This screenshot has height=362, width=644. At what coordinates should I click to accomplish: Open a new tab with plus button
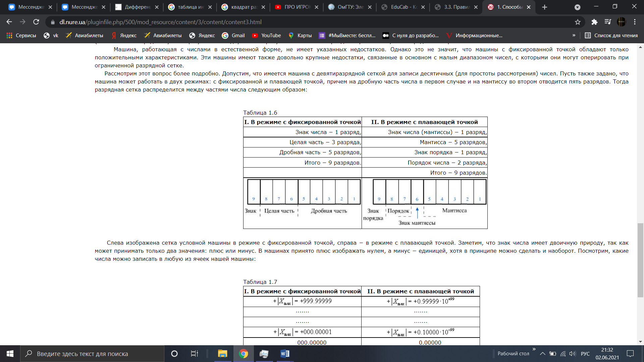click(545, 7)
